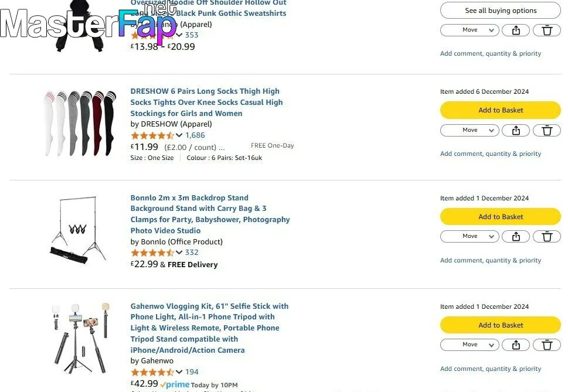Open Move dropdown for Bonnlo Backdrop Stand

pos(470,236)
